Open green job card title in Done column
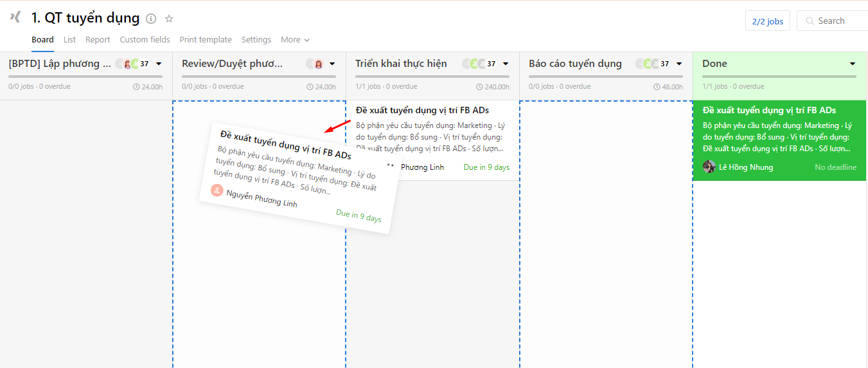The height and width of the screenshot is (368, 868). (769, 111)
